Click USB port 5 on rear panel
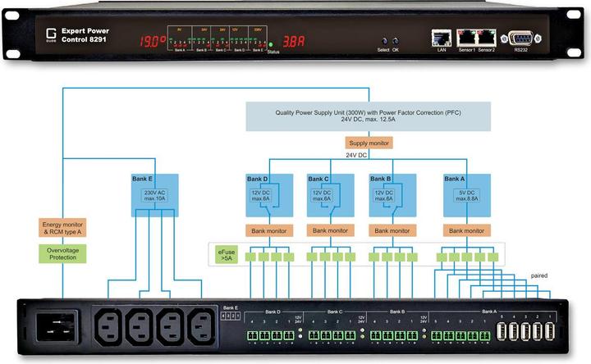 [502, 332]
